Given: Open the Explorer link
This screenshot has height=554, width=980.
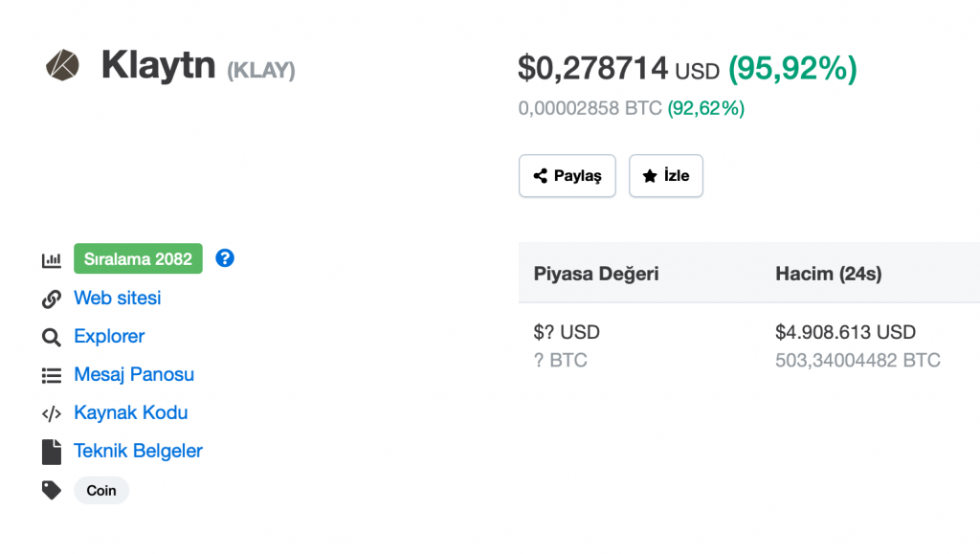Looking at the screenshot, I should click(x=109, y=337).
